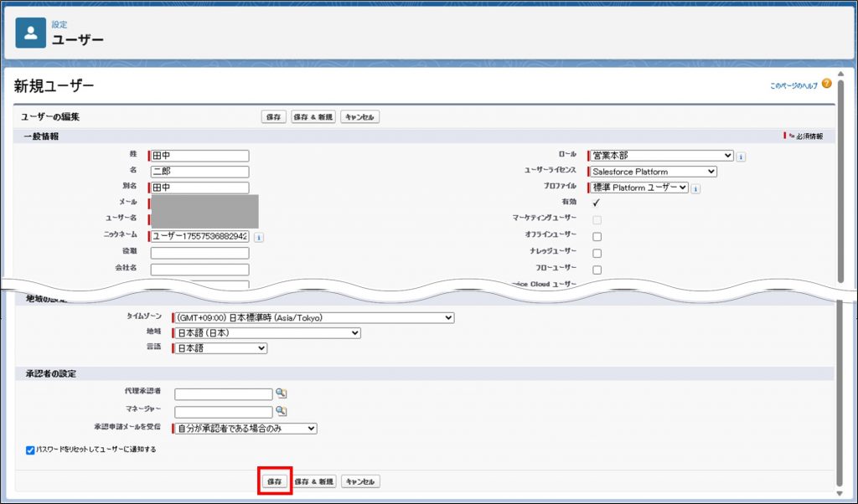858x504 pixels.
Task: Click the orange help question mark icon
Action: pos(826,84)
